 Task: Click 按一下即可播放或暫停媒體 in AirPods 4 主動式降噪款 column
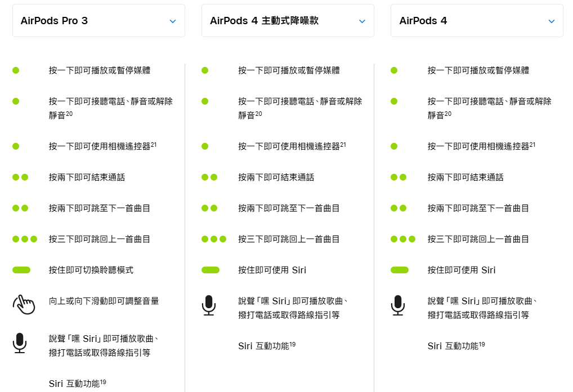click(x=289, y=70)
